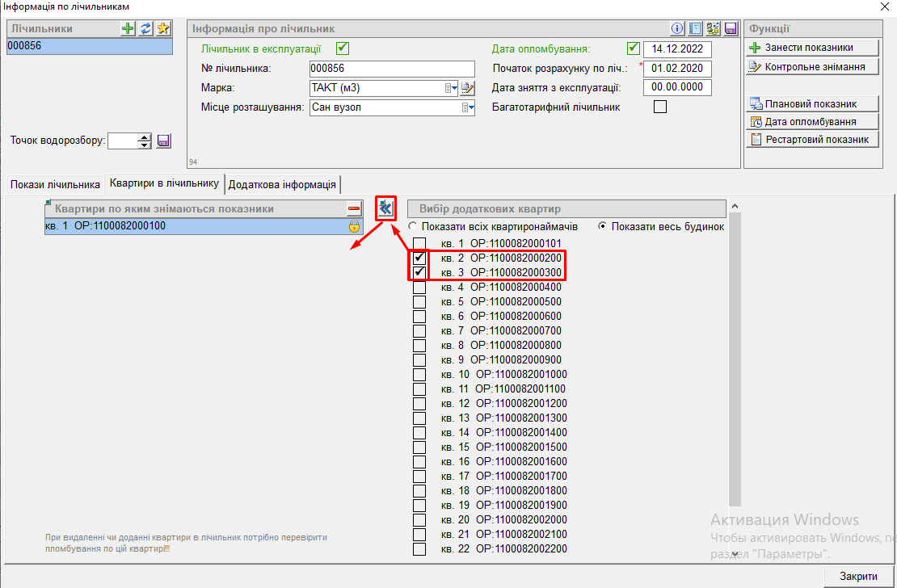Uncheck the кв. 2 apartment checkbox
Screen dimensions: 897x588
(419, 258)
